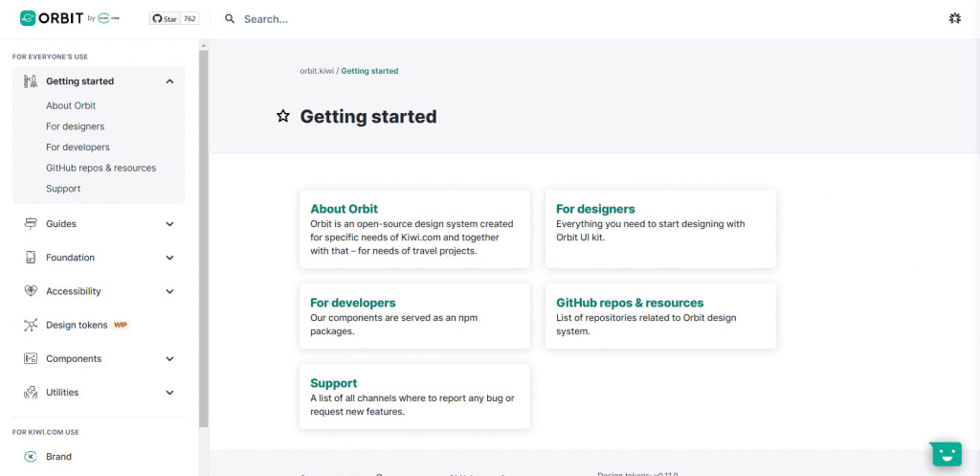
Task: Open About Orbit in the sidebar
Action: 71,105
